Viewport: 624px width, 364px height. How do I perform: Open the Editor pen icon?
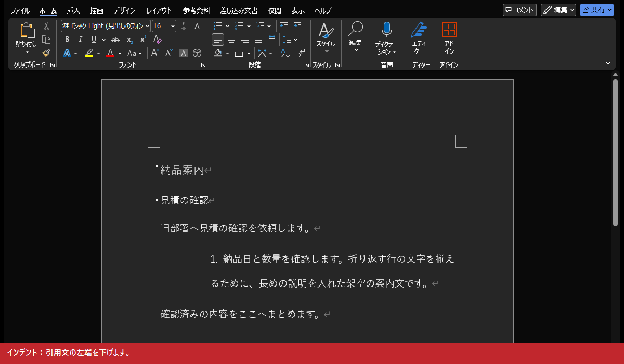click(419, 30)
